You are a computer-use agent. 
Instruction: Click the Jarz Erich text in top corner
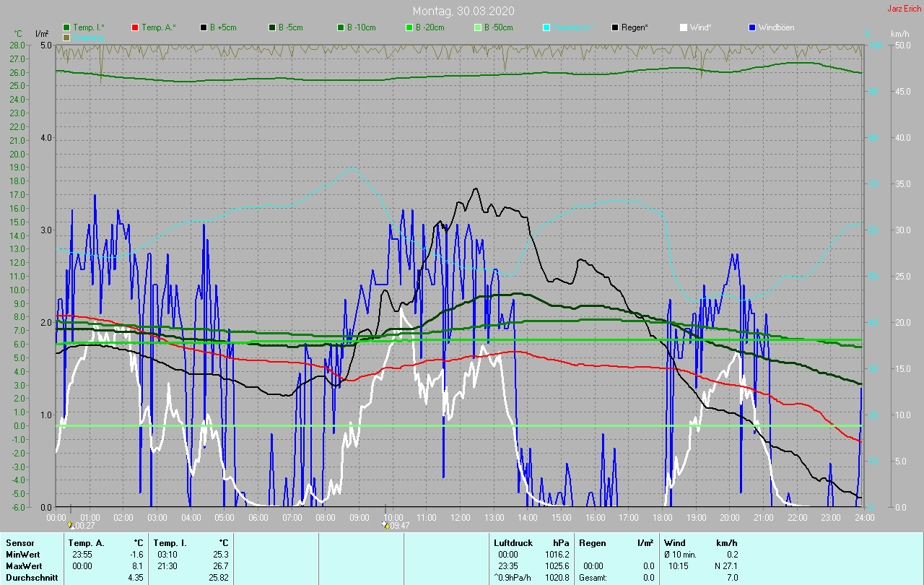pos(904,9)
